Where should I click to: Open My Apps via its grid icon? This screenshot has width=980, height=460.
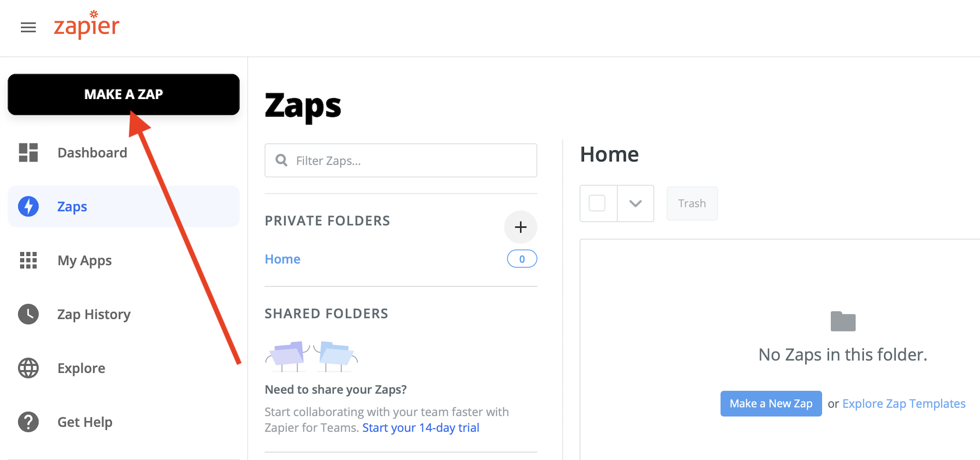pyautogui.click(x=28, y=260)
